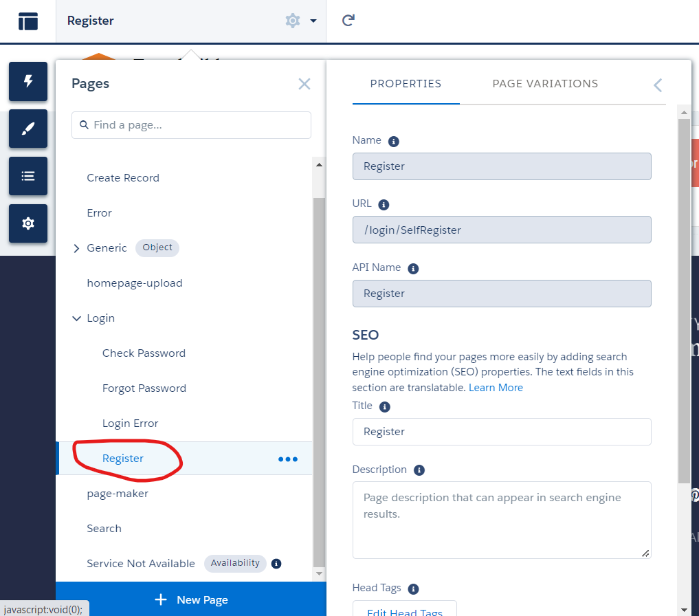
Task: Collapse properties panel with left chevron
Action: point(658,85)
